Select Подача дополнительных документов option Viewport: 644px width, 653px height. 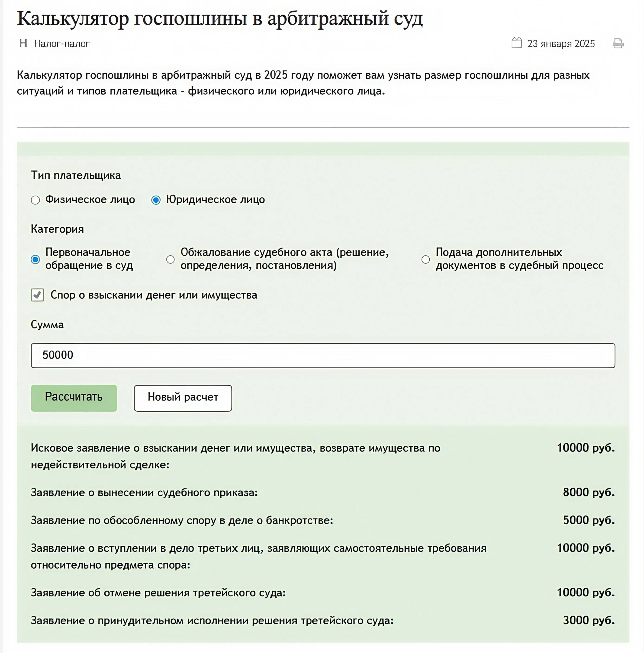click(426, 259)
